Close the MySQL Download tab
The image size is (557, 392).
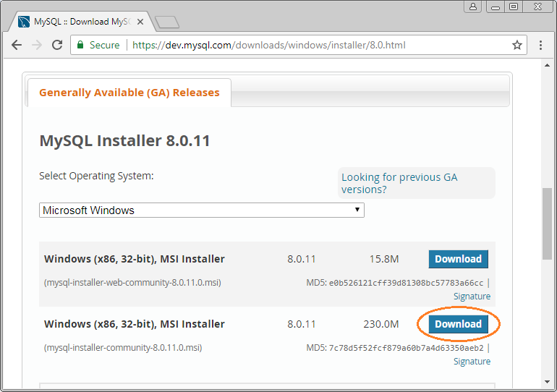[x=140, y=22]
